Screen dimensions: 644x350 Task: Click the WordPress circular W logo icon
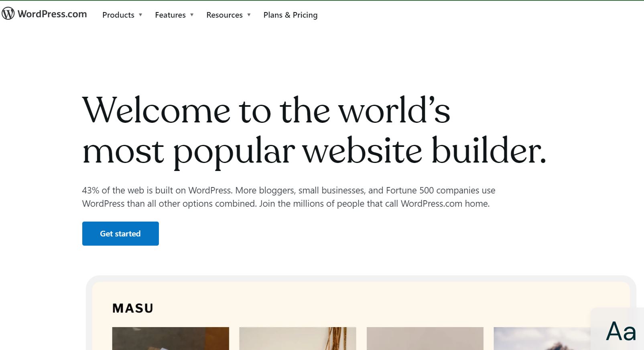point(8,14)
